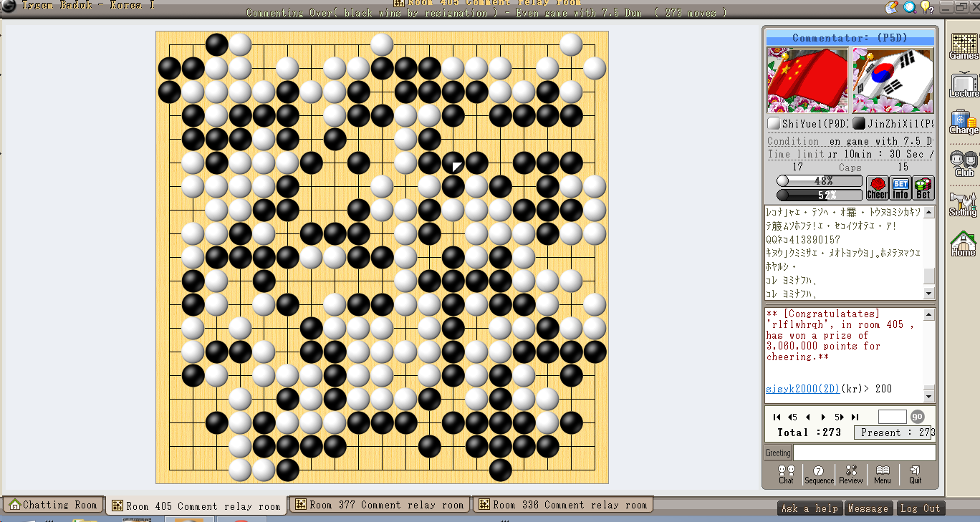
Task: Select the Room 405 Comment relay room tab
Action: coord(197,506)
